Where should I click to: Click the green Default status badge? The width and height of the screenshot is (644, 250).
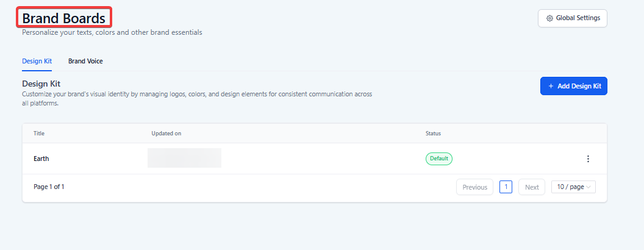(439, 159)
